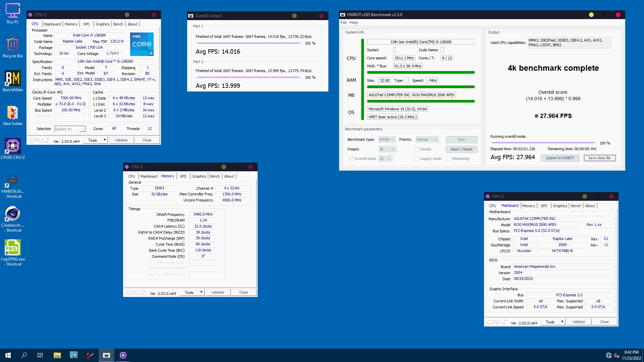Switch to Graphics tab in Mainboard window
This screenshot has height=362, width=644.
560,206
